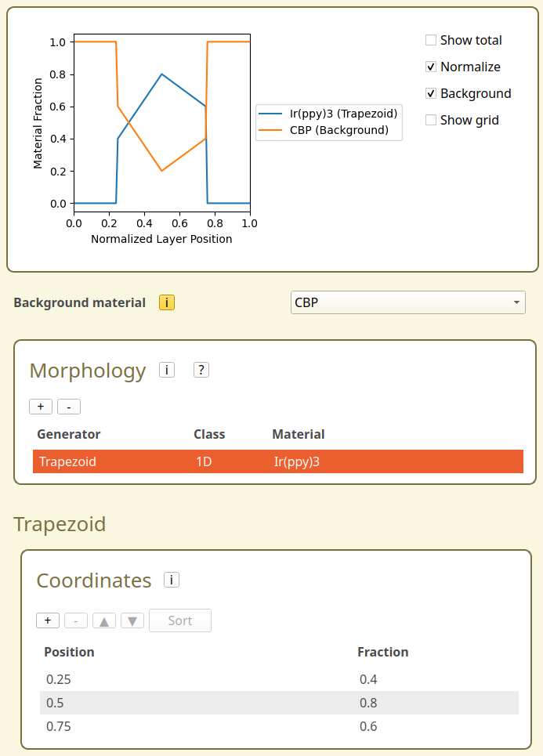The height and width of the screenshot is (756, 543).
Task: Click the Morphology info icon
Action: point(167,370)
